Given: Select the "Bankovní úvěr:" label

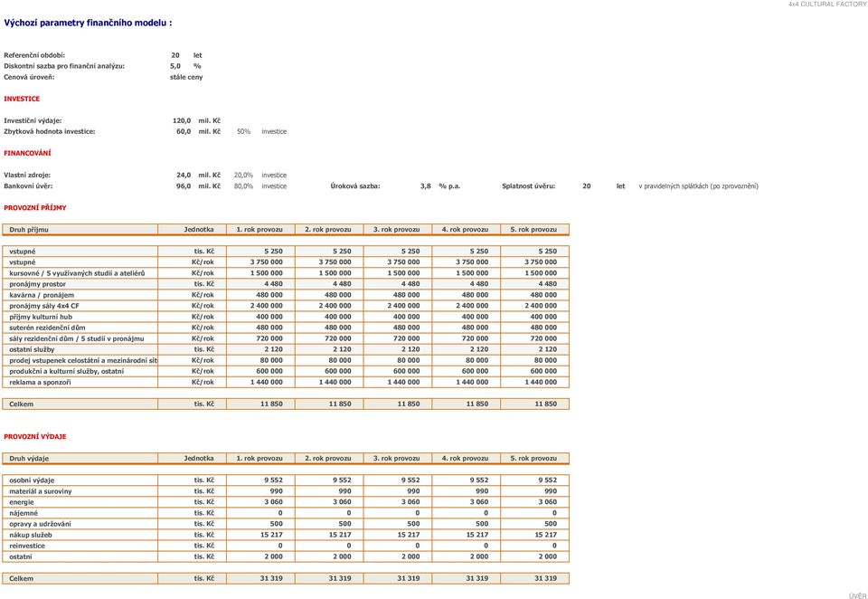Looking at the screenshot, I should [28, 186].
